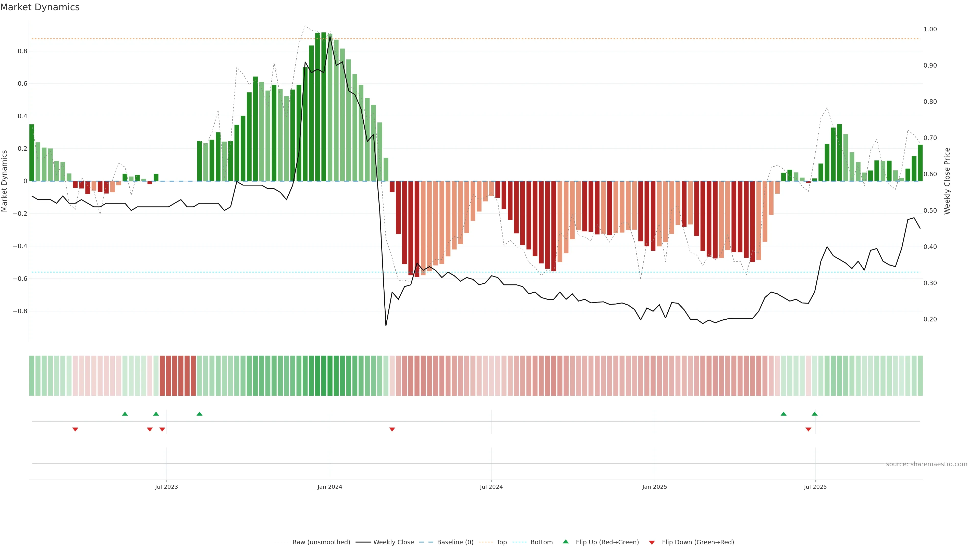Click the Top legend entry
Screen dimensions: 980x551
click(501, 542)
